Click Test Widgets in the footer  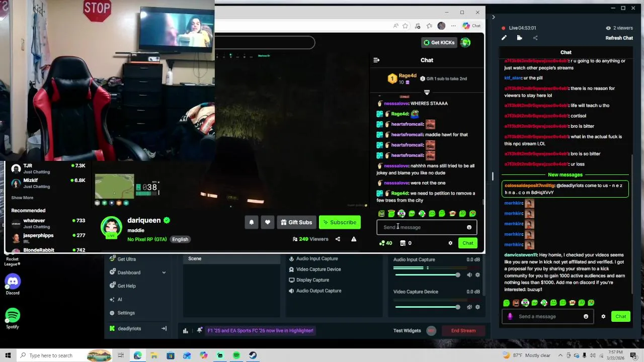[407, 331]
